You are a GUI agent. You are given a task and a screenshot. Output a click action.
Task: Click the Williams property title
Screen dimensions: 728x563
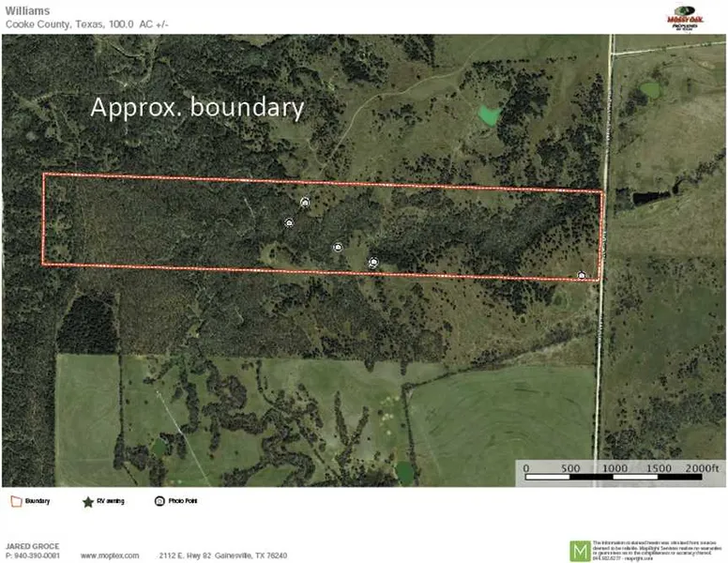pos(24,8)
